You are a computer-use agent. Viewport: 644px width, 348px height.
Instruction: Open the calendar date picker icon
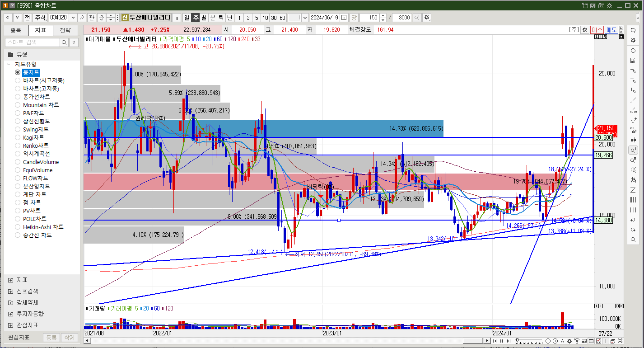point(344,17)
